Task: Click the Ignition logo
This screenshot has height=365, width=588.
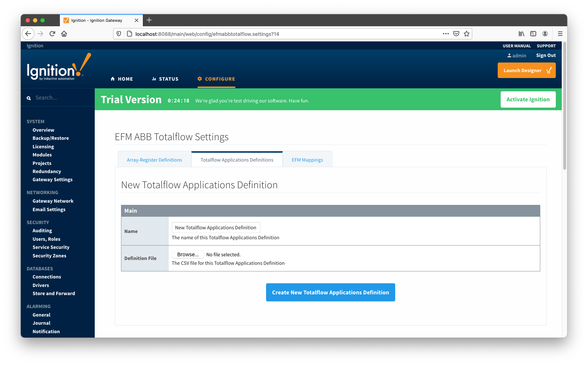Action: 59,67
